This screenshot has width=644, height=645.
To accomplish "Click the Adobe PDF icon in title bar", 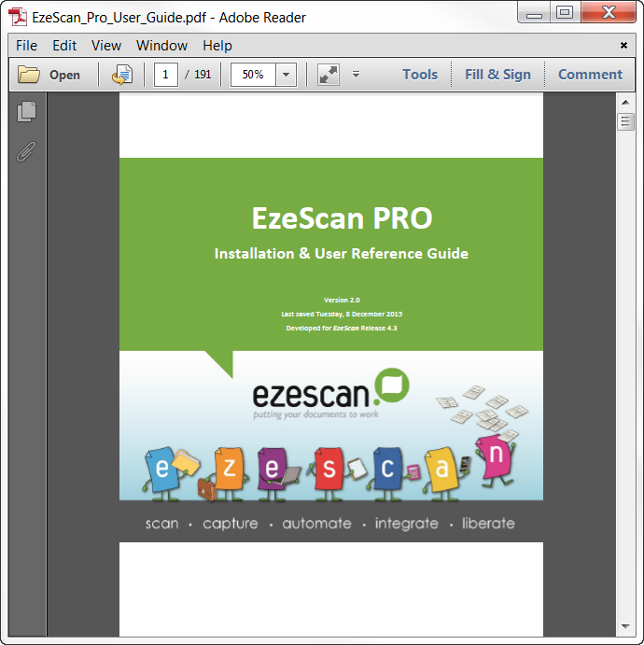I will click(x=17, y=17).
